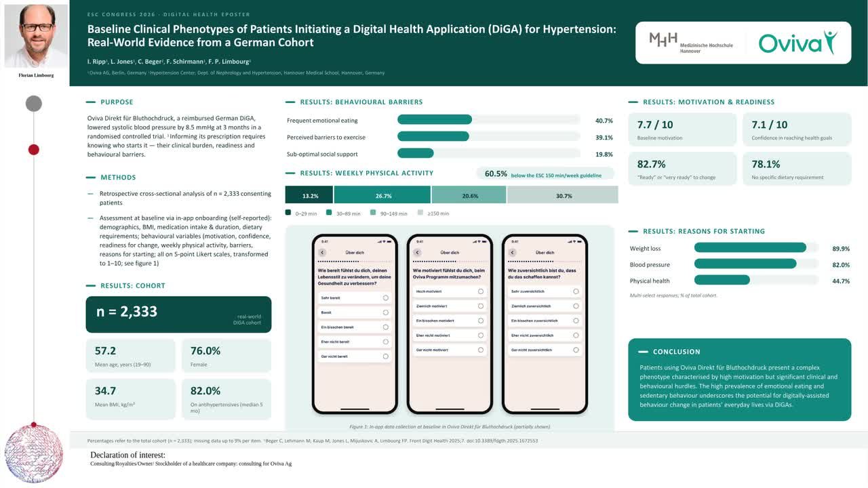Select the "Sehr zuversichtlich" radio option
Viewport: 868px width, 488px height.
click(576, 291)
